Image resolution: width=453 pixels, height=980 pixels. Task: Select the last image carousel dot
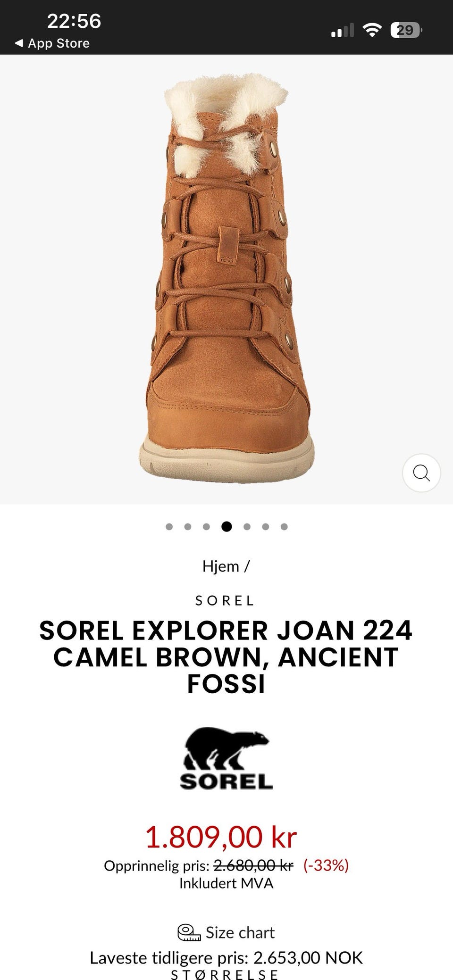click(284, 527)
